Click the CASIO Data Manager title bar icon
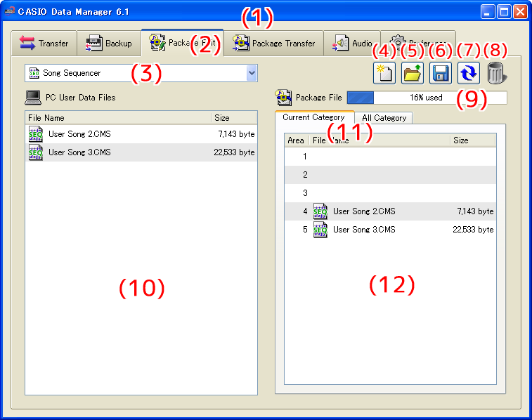The width and height of the screenshot is (532, 420). coord(10,11)
